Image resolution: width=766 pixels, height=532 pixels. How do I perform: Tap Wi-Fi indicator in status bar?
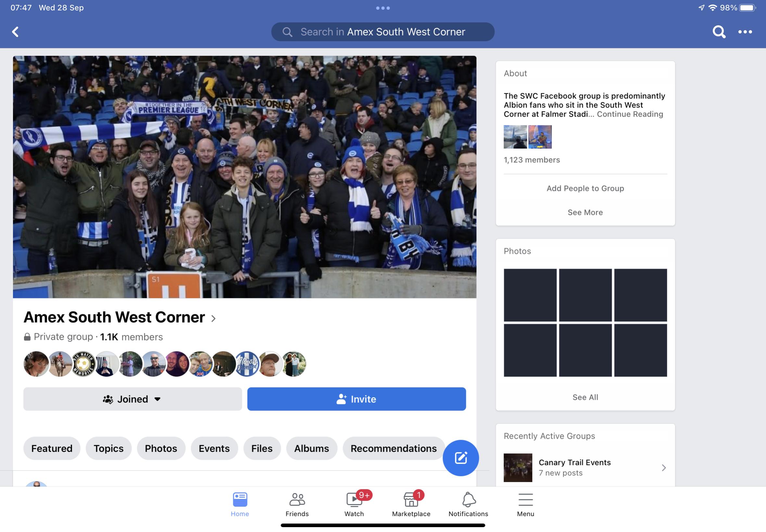pyautogui.click(x=713, y=8)
